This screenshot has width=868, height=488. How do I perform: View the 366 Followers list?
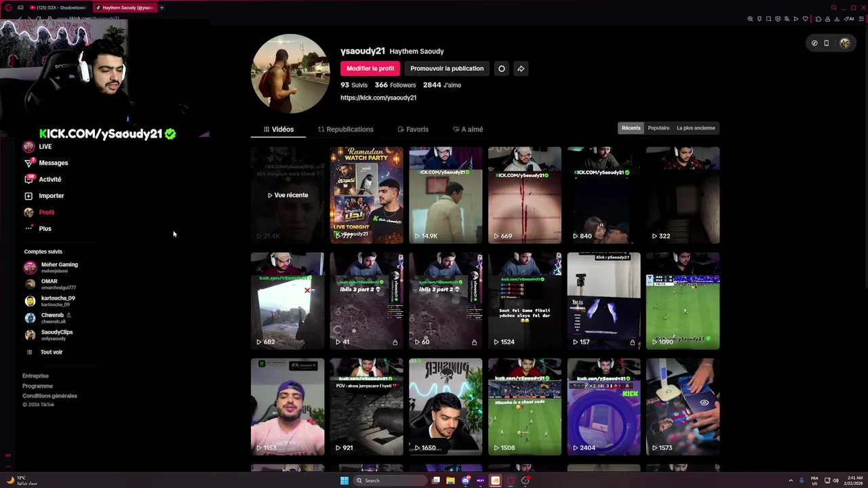click(395, 85)
